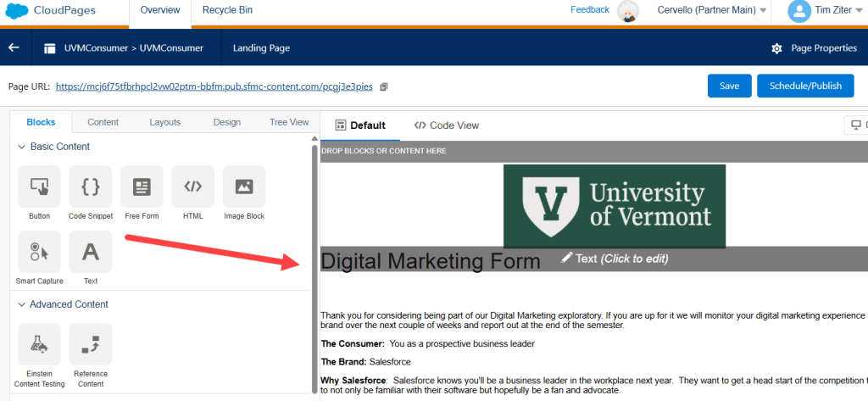Pick the HTML content block
Image resolution: width=868 pixels, height=401 pixels.
(193, 187)
